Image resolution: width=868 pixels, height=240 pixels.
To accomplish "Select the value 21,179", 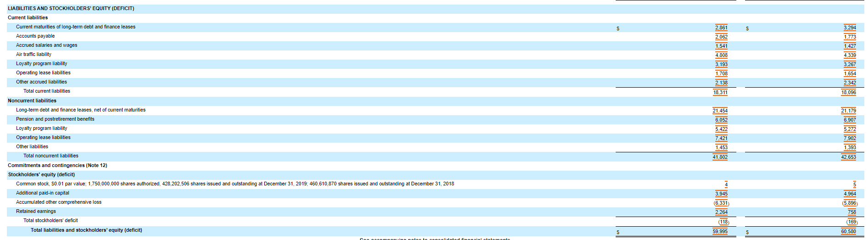I will tap(848, 111).
